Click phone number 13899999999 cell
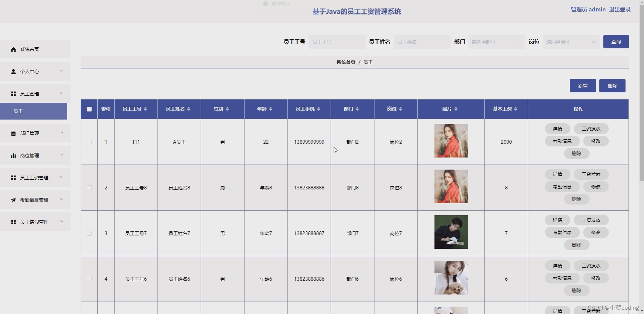The width and height of the screenshot is (644, 314). (309, 142)
